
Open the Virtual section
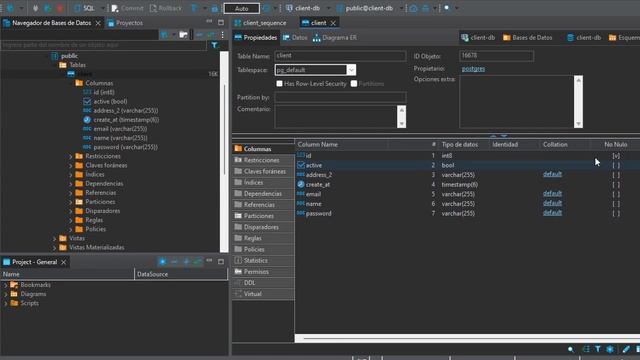tap(263, 294)
